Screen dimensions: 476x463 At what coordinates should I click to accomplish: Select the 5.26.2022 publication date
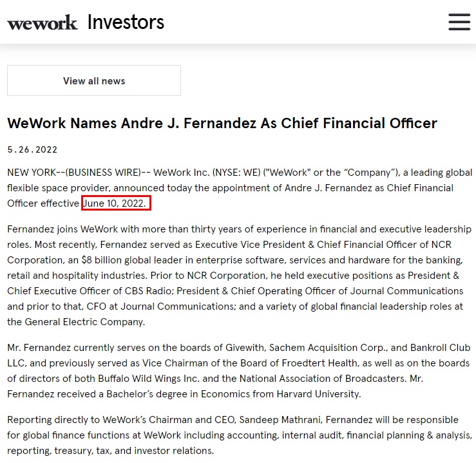tap(32, 149)
